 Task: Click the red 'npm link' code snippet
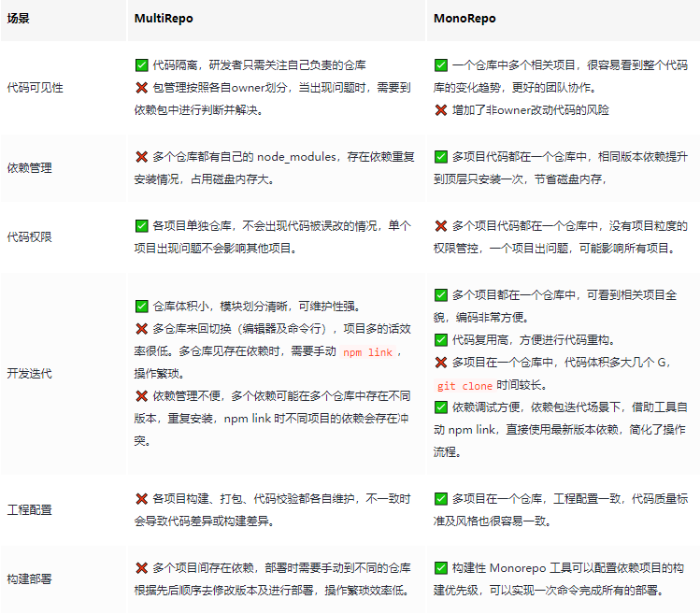[367, 352]
